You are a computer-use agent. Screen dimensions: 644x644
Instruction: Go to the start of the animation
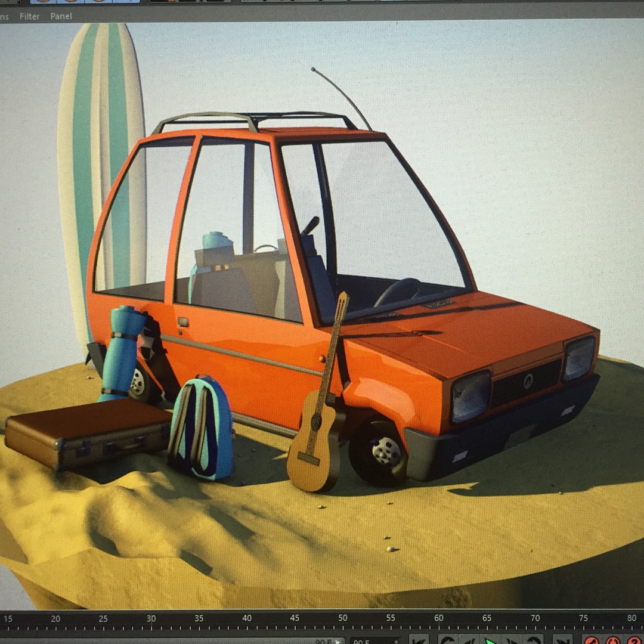pos(419,640)
